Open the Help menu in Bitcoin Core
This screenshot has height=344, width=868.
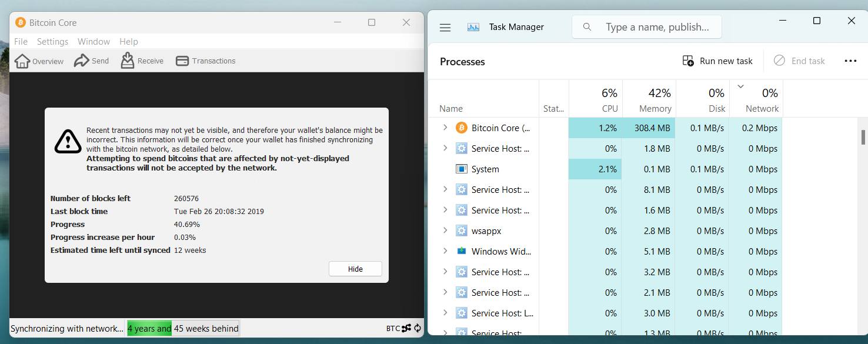(128, 42)
